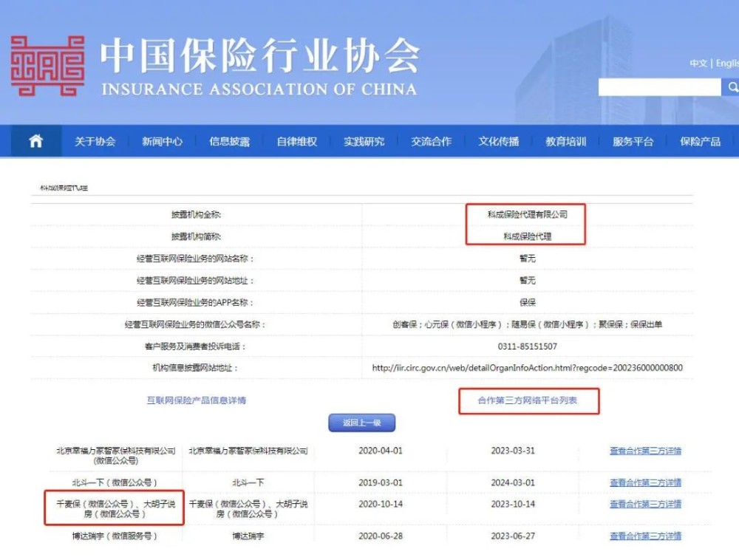Screen dimensions: 739x560
Task: Click the date 2023-06-27 cell
Action: tap(513, 536)
